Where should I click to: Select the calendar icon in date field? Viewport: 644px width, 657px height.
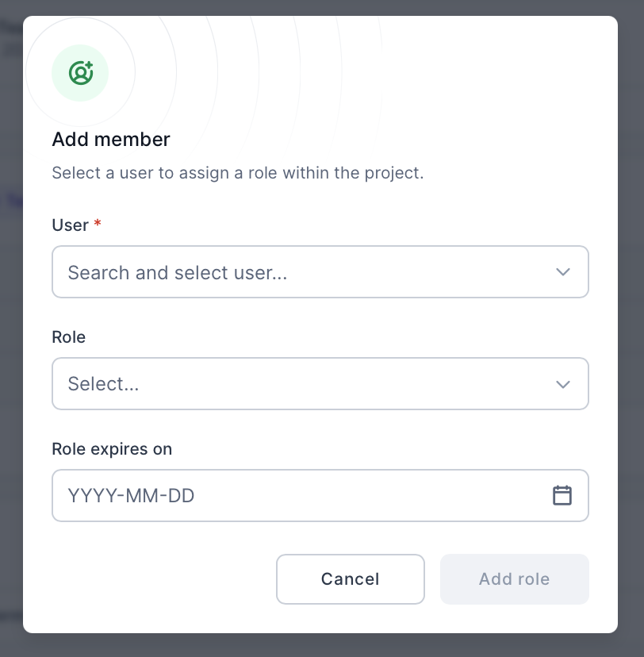point(563,495)
